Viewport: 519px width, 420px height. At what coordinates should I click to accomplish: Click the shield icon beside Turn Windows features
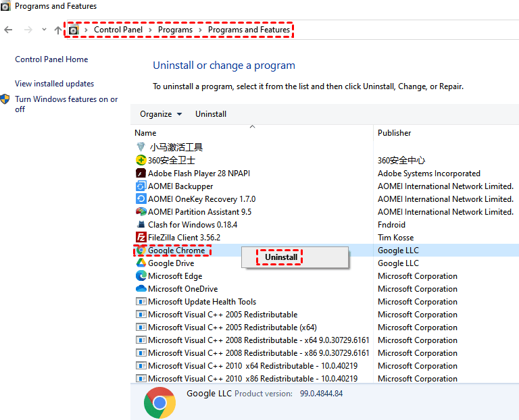(x=5, y=99)
